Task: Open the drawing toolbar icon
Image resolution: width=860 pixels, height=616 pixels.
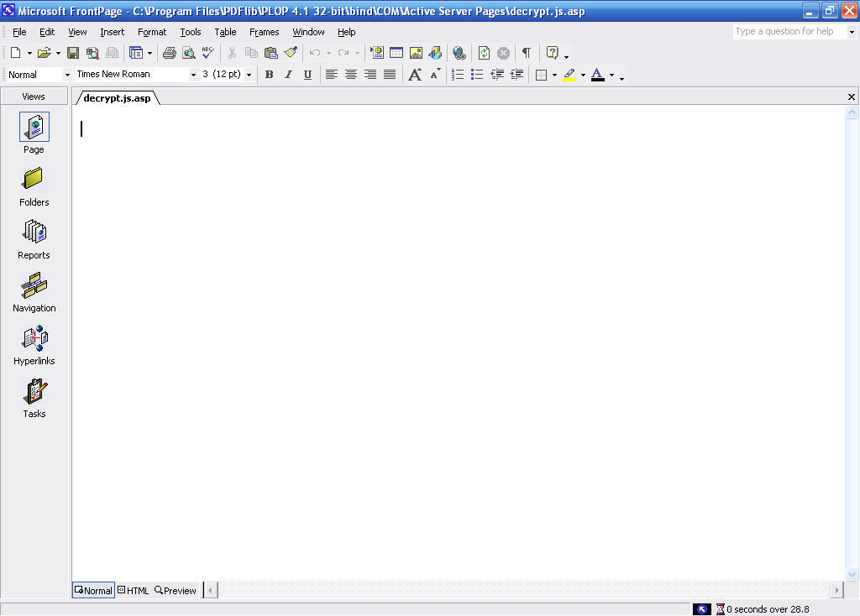Action: tap(435, 53)
